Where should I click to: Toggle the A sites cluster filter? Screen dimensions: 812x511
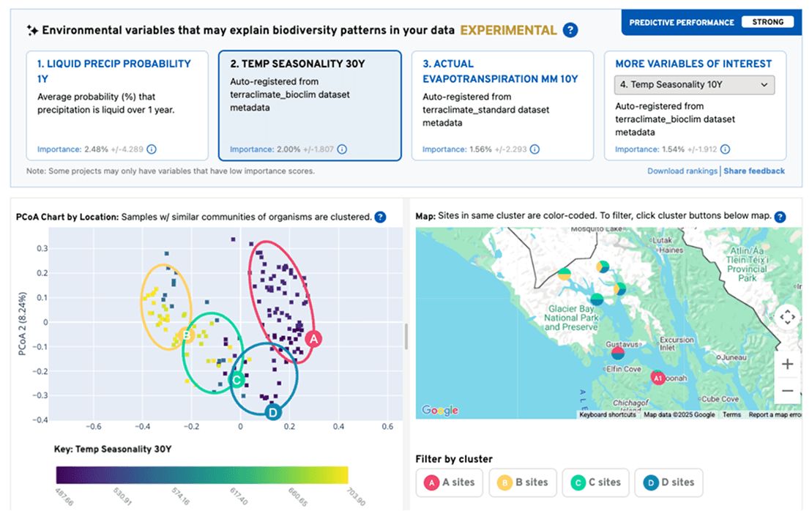coord(449,482)
